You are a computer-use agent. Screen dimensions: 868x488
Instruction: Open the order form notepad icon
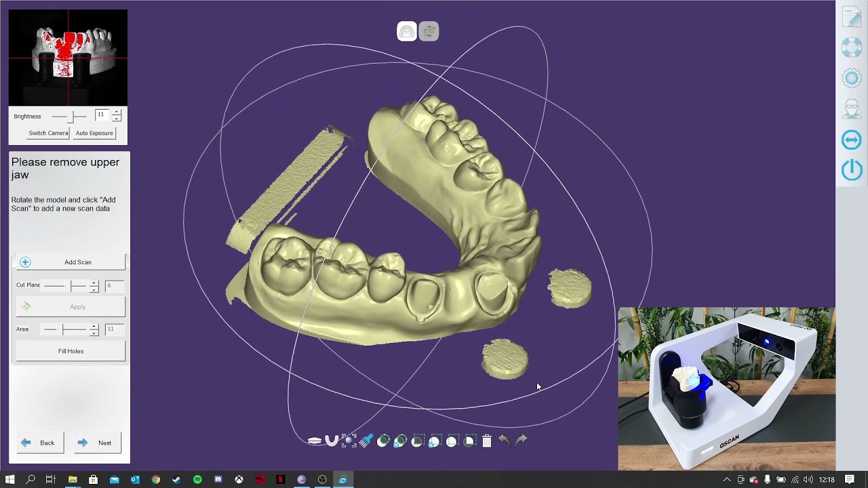tap(852, 17)
